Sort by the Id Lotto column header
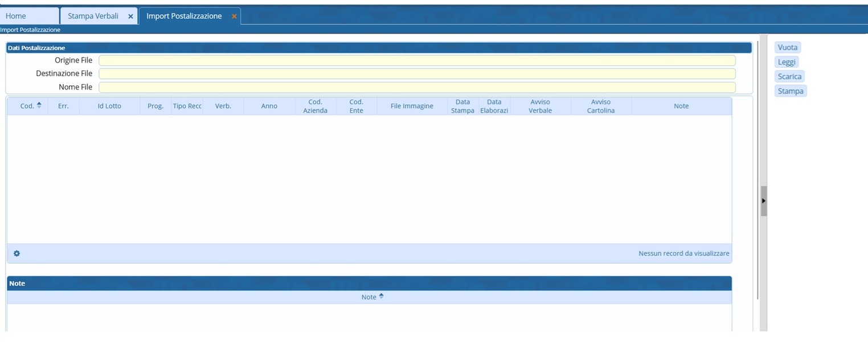 (x=109, y=106)
